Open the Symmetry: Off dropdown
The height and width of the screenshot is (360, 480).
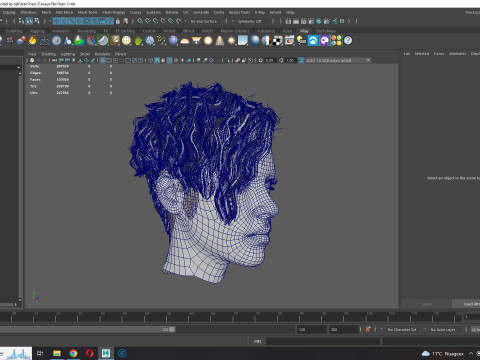pos(250,21)
